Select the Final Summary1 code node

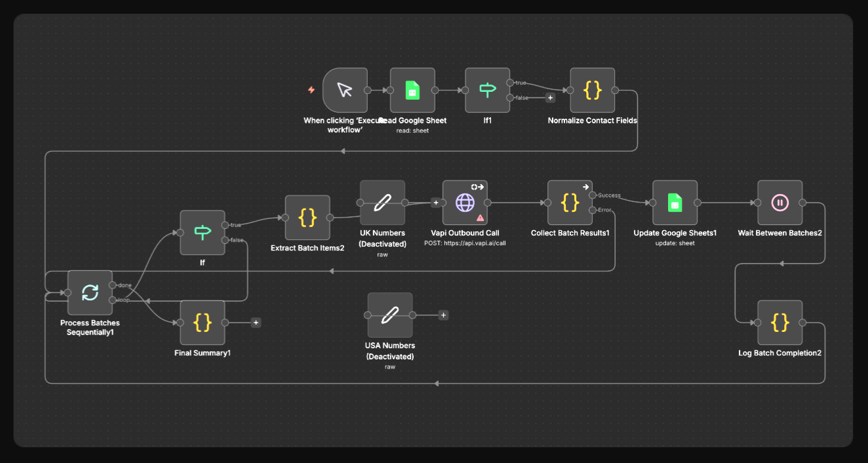(203, 322)
